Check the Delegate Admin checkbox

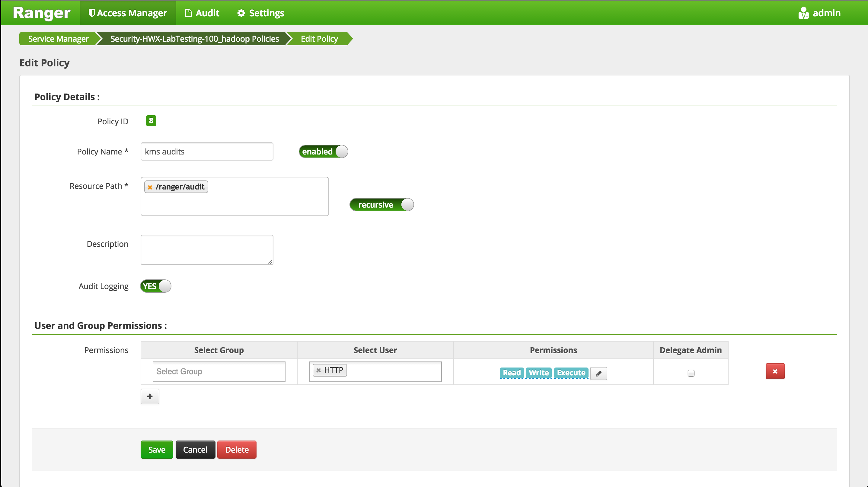point(691,373)
